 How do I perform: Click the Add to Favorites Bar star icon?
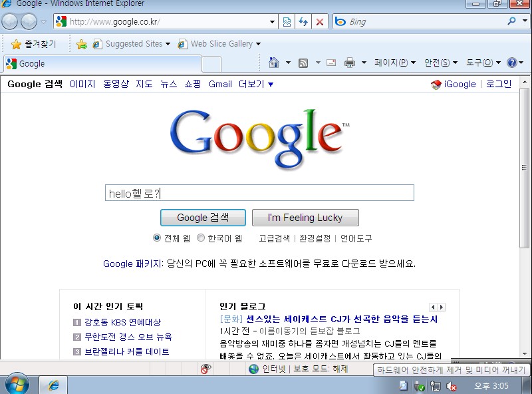pyautogui.click(x=81, y=44)
